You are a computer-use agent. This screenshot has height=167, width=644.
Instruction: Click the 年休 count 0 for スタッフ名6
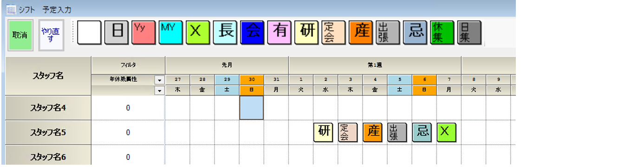(128, 157)
